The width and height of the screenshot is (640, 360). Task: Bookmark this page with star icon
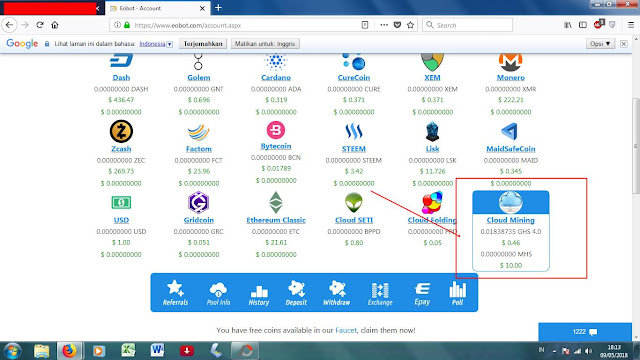tap(411, 25)
